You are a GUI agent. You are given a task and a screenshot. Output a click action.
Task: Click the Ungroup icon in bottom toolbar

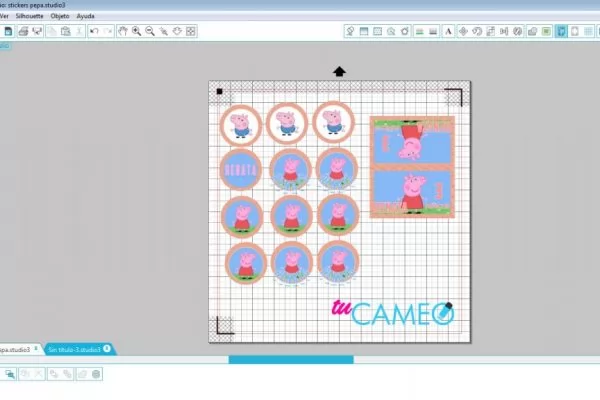click(x=38, y=374)
